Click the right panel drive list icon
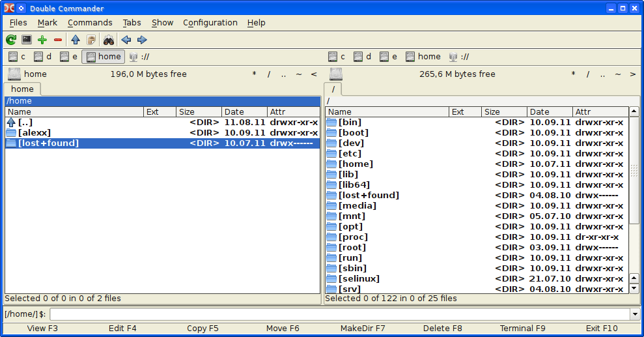644x337 pixels. [x=336, y=74]
